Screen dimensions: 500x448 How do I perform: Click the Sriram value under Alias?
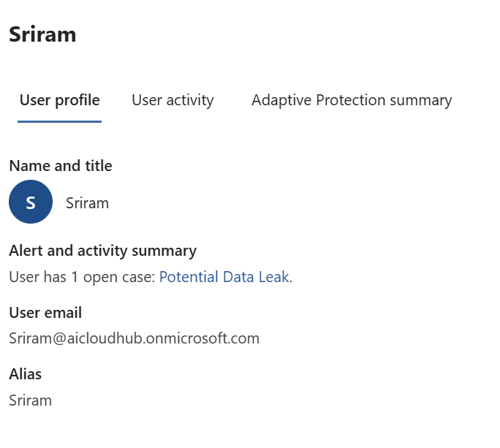31,400
